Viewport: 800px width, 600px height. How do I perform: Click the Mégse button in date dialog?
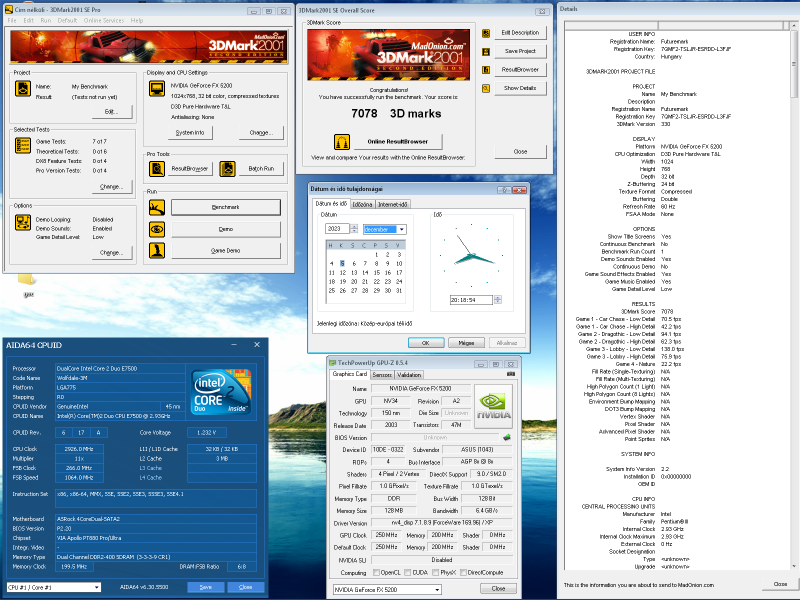(466, 343)
